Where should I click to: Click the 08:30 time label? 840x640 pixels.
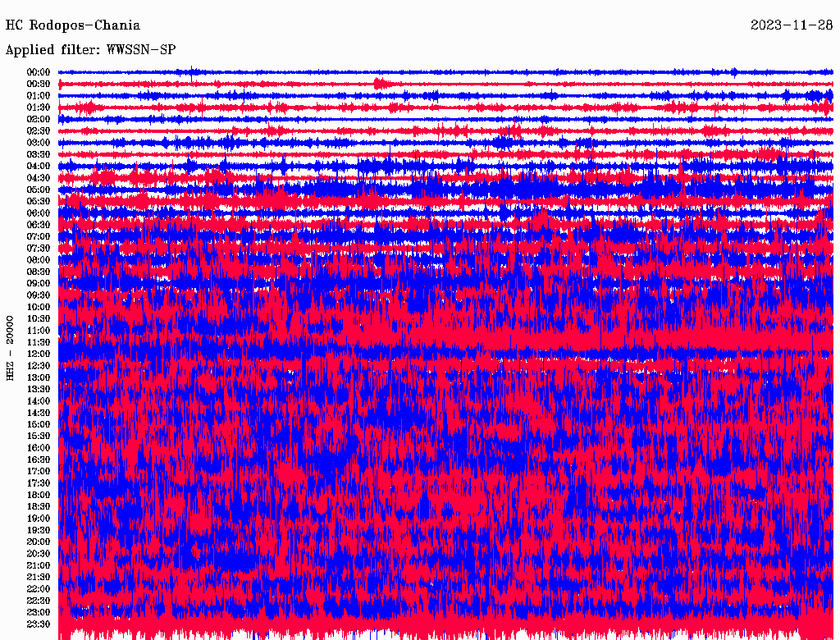pyautogui.click(x=39, y=272)
